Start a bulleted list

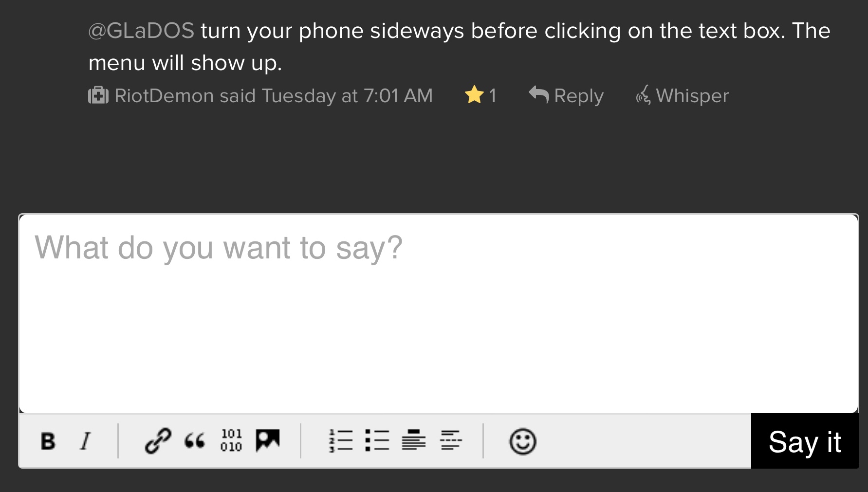pos(377,441)
